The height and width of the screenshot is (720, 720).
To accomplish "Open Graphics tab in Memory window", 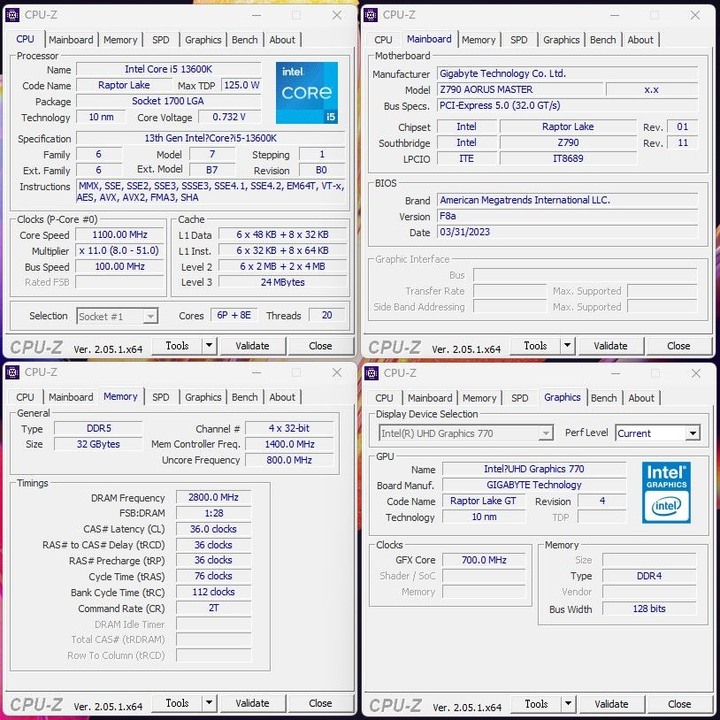I will click(x=203, y=397).
